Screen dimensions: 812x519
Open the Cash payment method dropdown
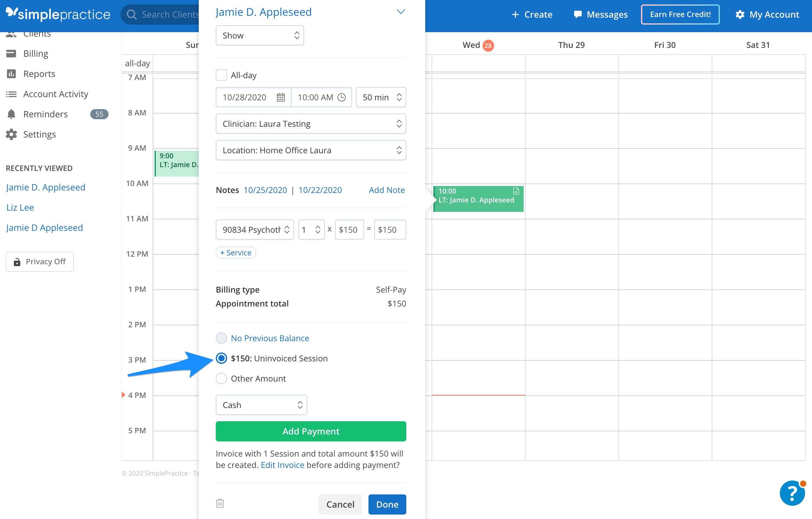coord(261,405)
